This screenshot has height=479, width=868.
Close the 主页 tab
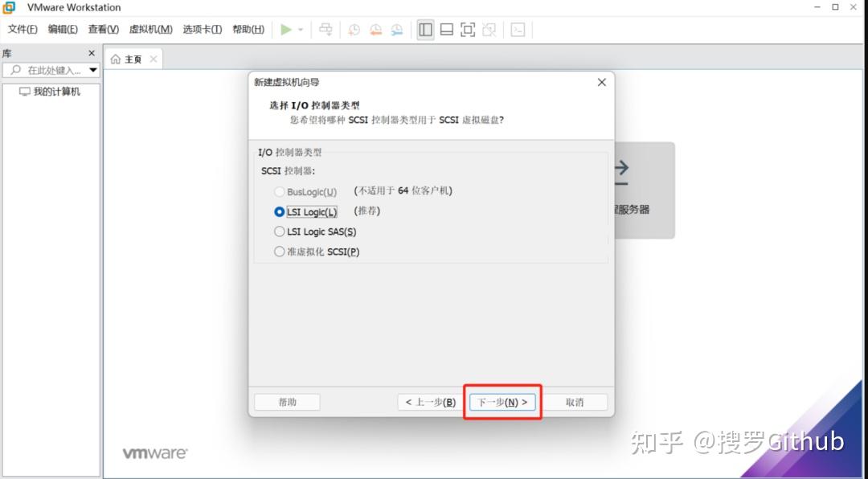[154, 59]
